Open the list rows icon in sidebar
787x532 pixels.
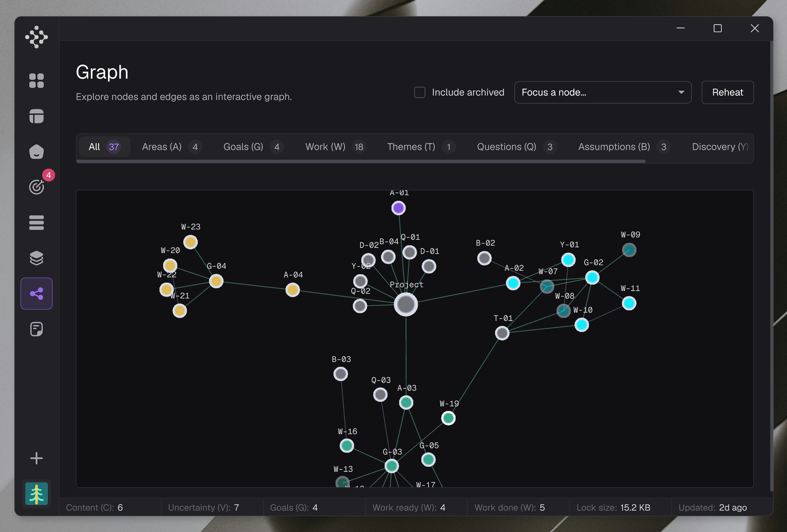(36, 222)
